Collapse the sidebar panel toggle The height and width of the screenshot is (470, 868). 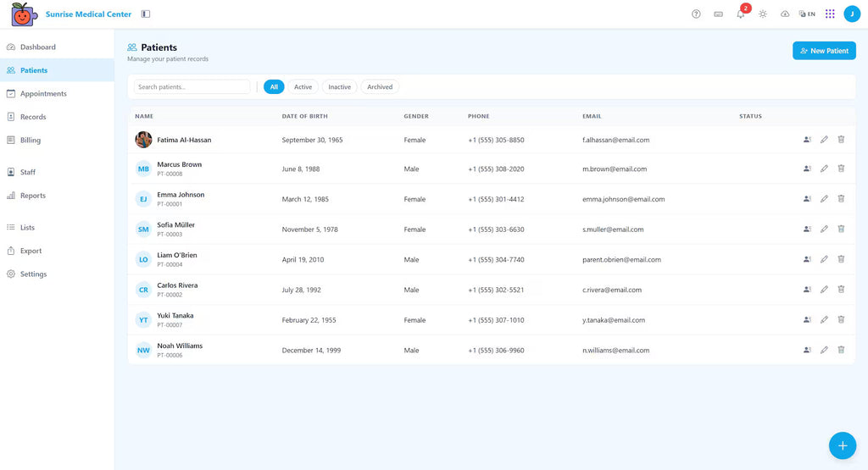coord(146,14)
